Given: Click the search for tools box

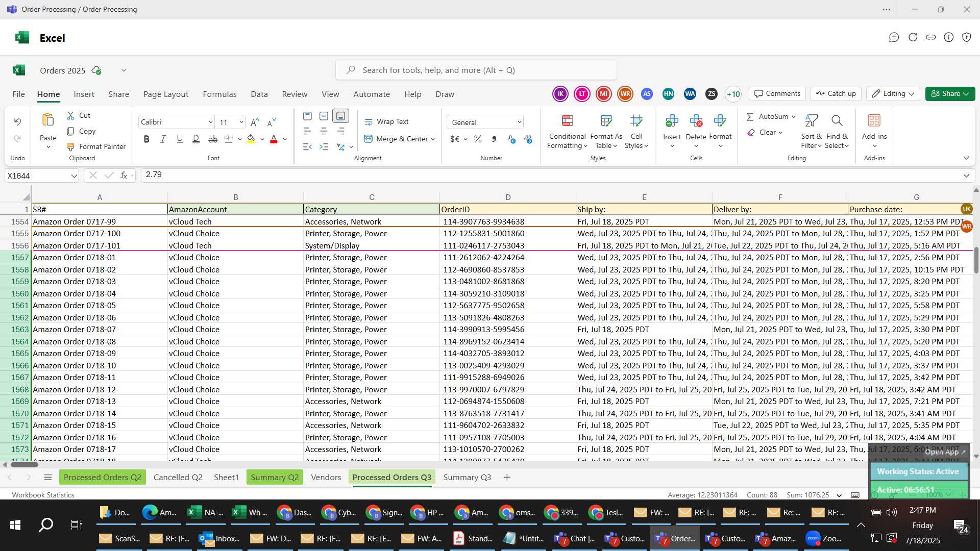Looking at the screenshot, I should click(x=476, y=70).
